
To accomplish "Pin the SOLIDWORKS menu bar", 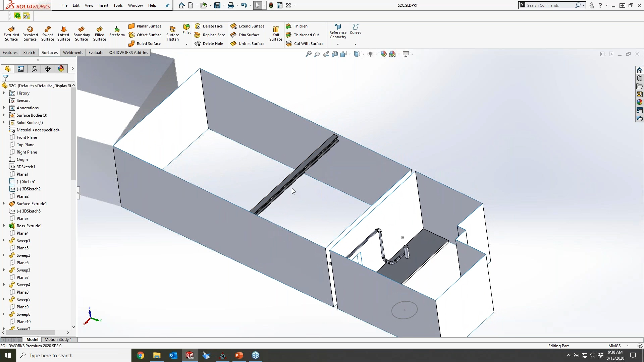I will click(167, 5).
